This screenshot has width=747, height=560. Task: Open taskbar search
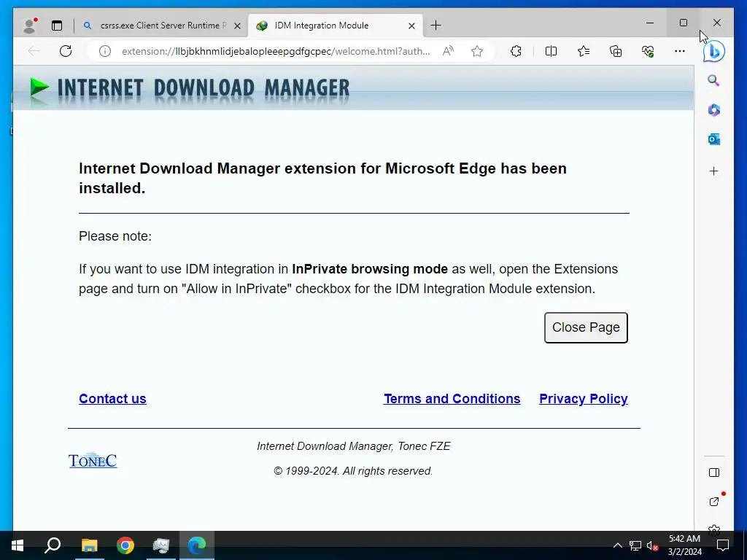(x=53, y=545)
